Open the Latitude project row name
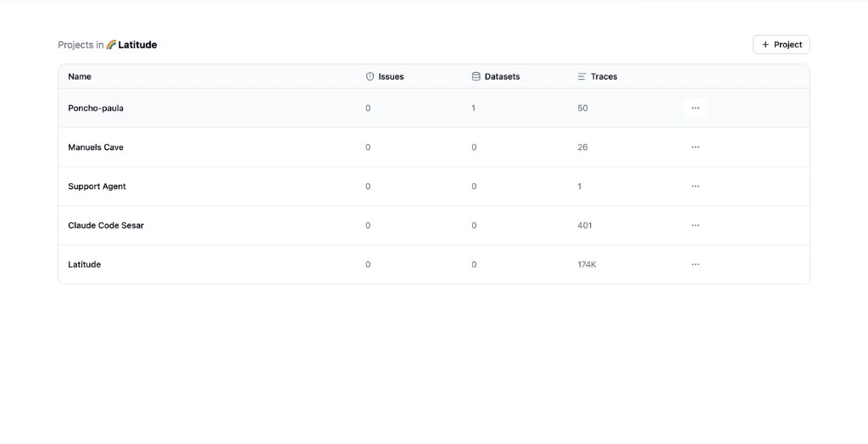The height and width of the screenshot is (444, 868). click(x=84, y=264)
